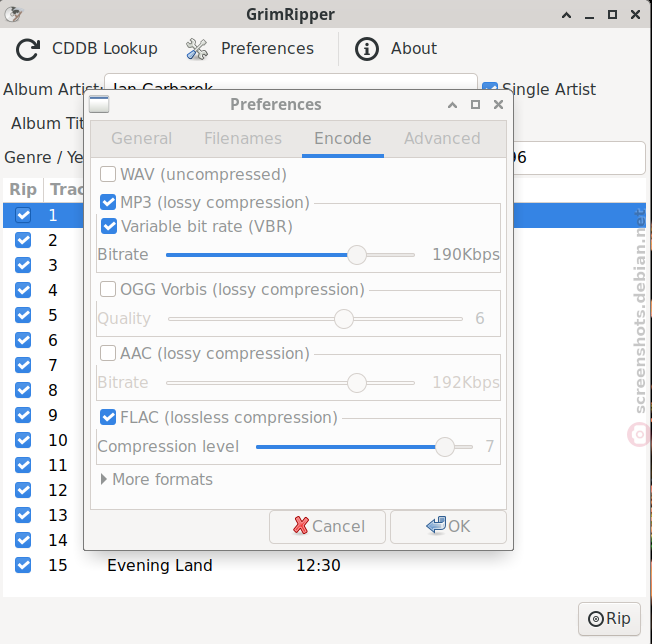This screenshot has width=652, height=644.
Task: Start ripping with the Rip button
Action: click(609, 619)
